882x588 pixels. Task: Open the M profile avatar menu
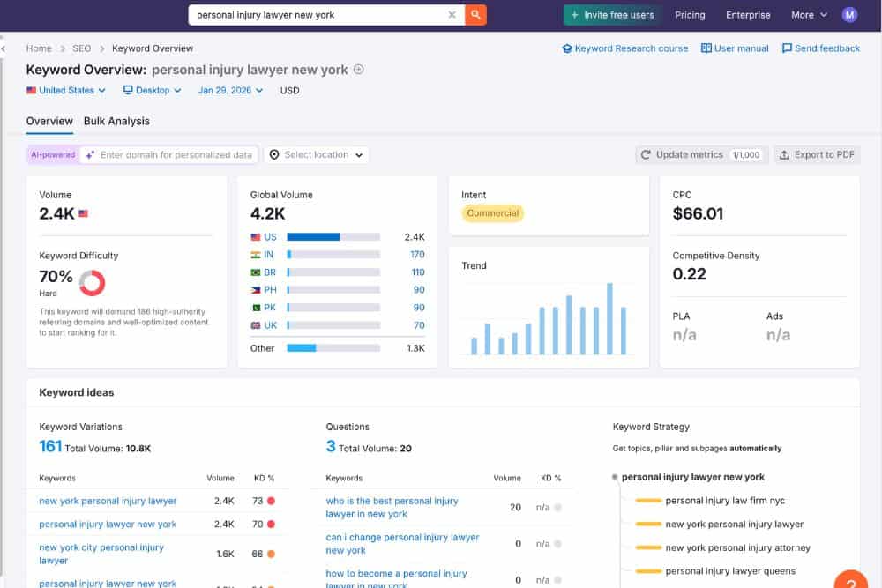coord(848,15)
